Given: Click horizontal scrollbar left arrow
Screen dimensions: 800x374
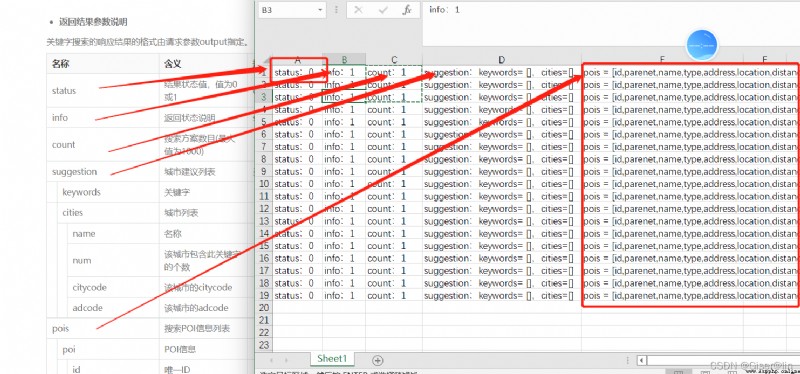Looking at the screenshot, I should pos(642,361).
